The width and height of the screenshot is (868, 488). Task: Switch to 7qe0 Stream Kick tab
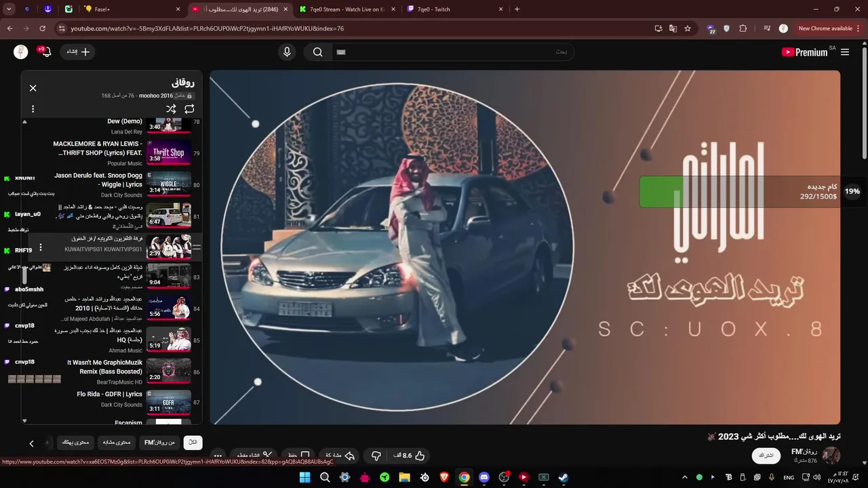347,9
